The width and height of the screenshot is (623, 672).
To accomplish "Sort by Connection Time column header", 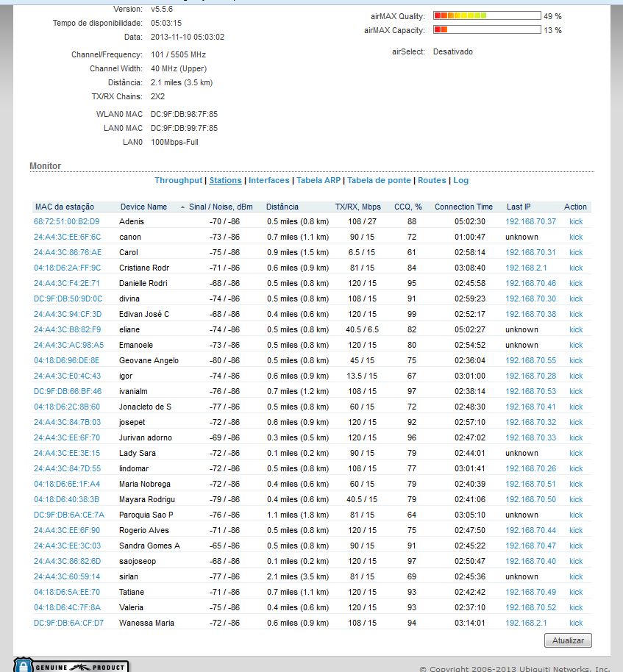I will 463,207.
